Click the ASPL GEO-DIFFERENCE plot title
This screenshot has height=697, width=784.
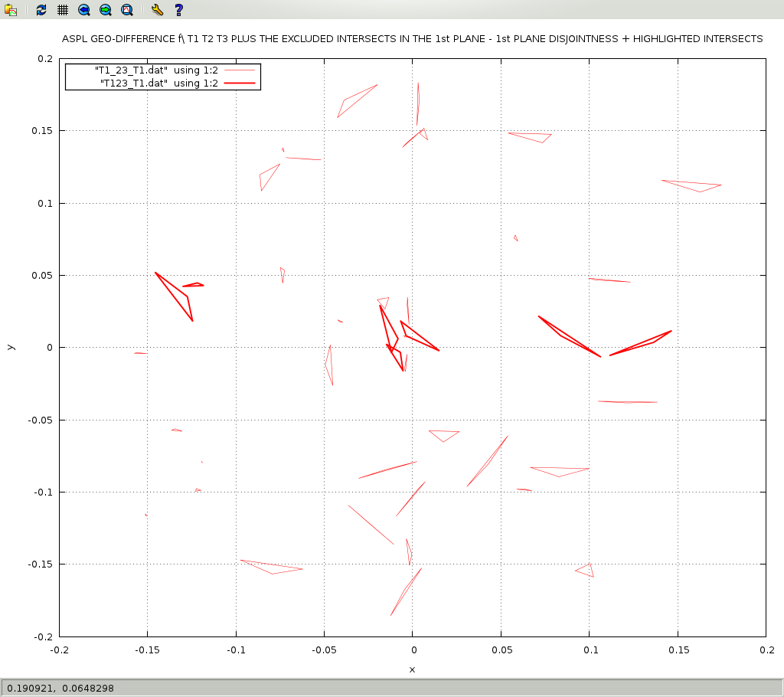pyautogui.click(x=412, y=39)
